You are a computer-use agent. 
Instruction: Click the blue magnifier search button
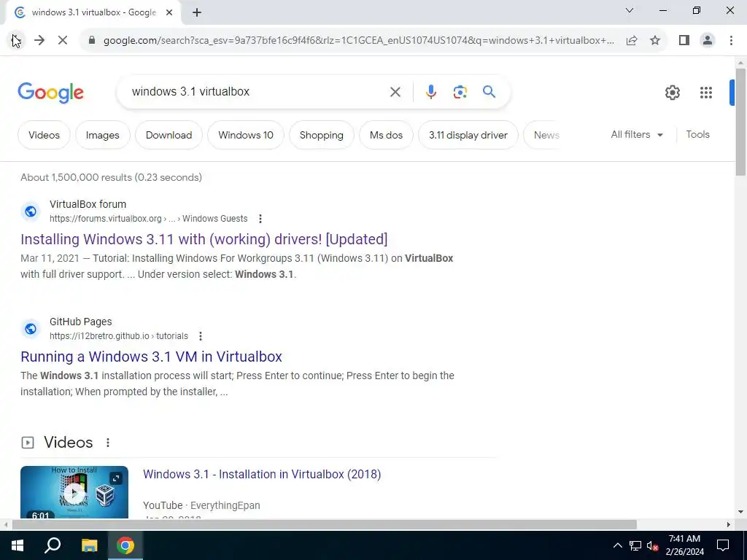click(489, 91)
